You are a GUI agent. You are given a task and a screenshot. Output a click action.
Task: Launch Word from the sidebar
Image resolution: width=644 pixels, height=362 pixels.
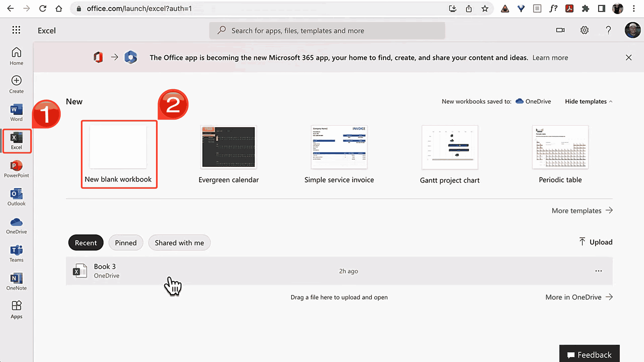click(16, 113)
